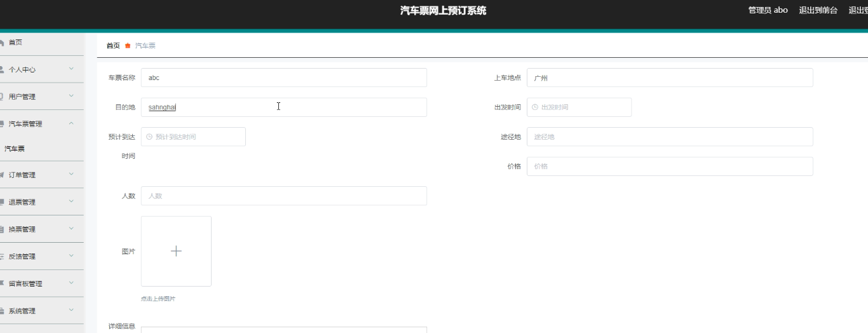Focus the 价格 input field
The height and width of the screenshot is (333, 868).
click(670, 166)
